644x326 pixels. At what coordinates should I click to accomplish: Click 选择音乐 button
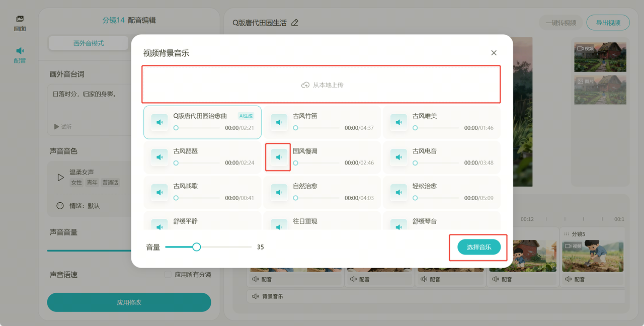click(x=479, y=247)
